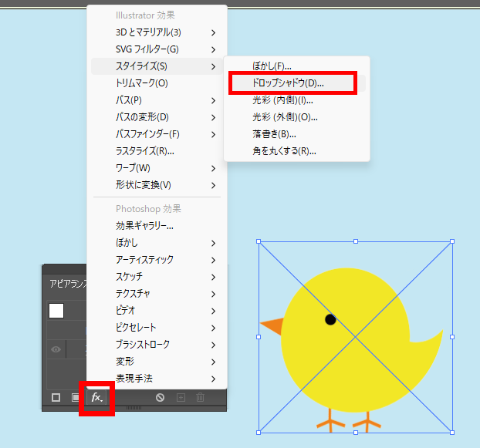This screenshot has width=480, height=448.
Task: Click top-center handle of selection box
Action: tap(356, 241)
